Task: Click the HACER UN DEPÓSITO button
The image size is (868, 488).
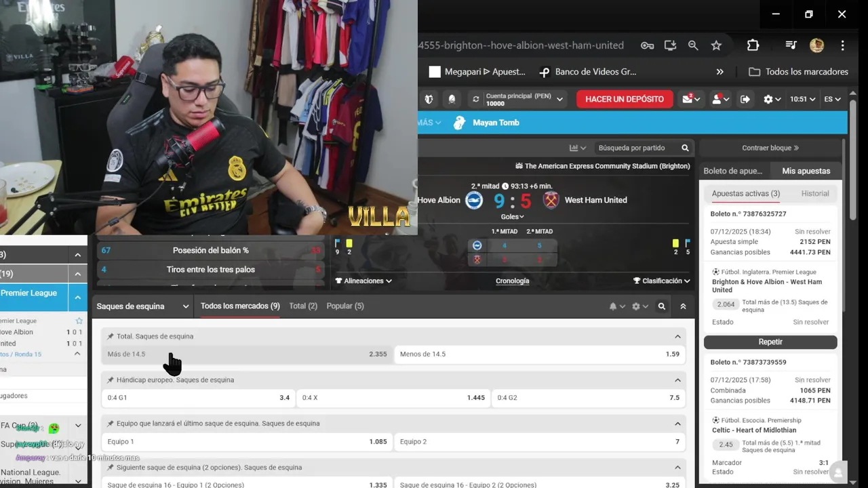Action: point(625,99)
